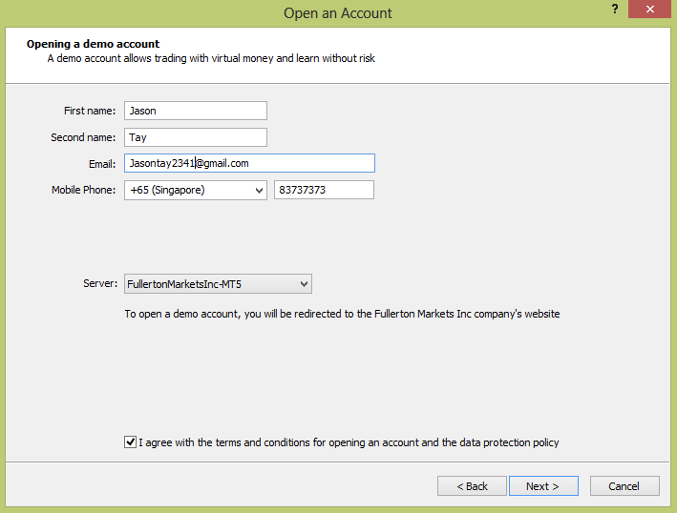Click the 'Opening a demo account' heading
Viewport: 678px width, 514px height.
[93, 44]
